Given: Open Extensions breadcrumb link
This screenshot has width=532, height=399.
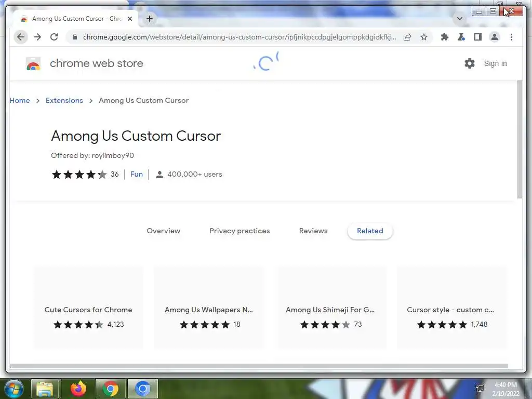Looking at the screenshot, I should [64, 100].
